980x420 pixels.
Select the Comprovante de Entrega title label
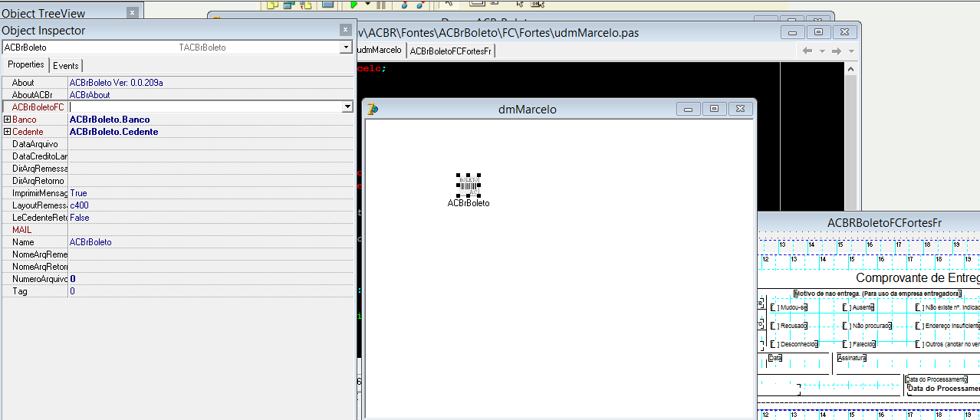coord(918,278)
